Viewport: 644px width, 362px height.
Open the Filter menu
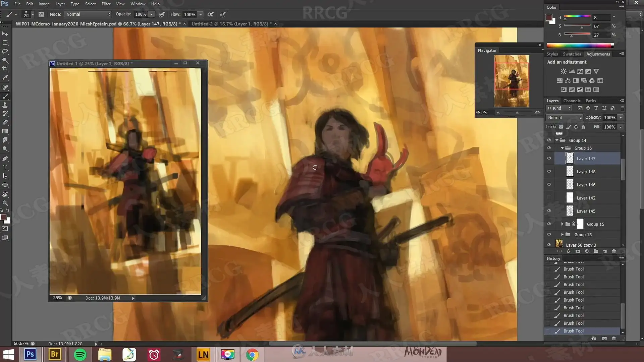pyautogui.click(x=106, y=4)
